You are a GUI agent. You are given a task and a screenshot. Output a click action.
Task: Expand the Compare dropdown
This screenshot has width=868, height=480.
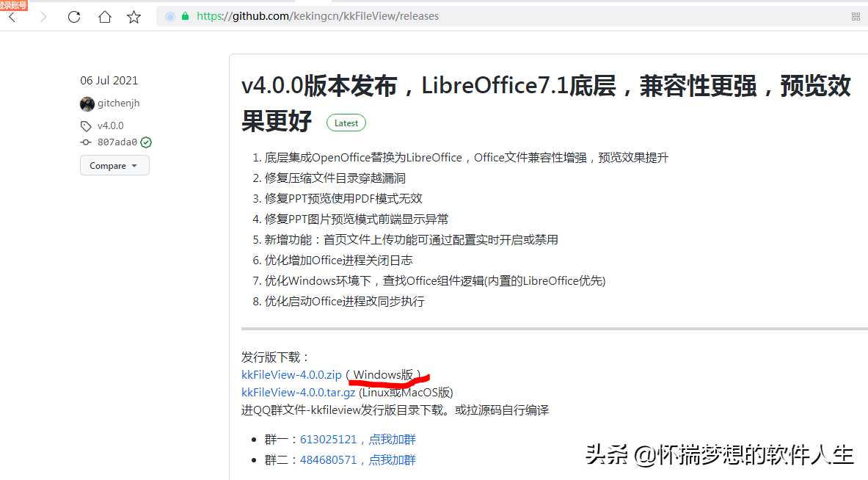[114, 166]
